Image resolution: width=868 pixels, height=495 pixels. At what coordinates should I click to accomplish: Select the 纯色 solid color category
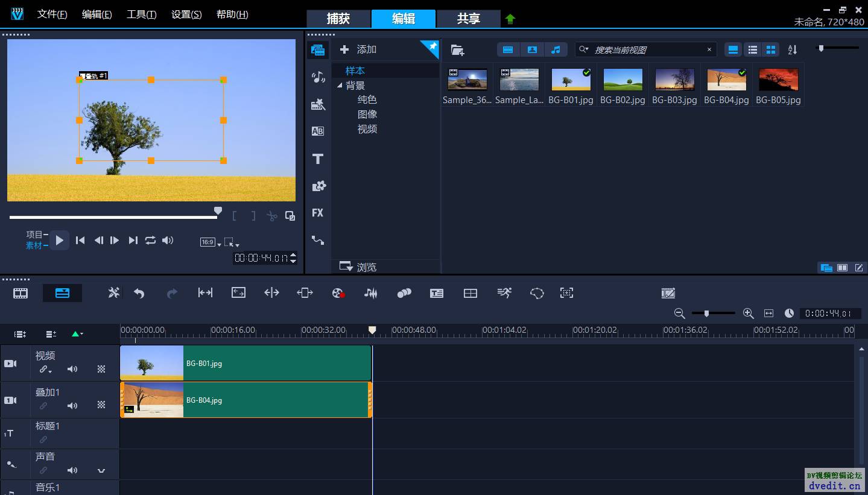pos(367,99)
